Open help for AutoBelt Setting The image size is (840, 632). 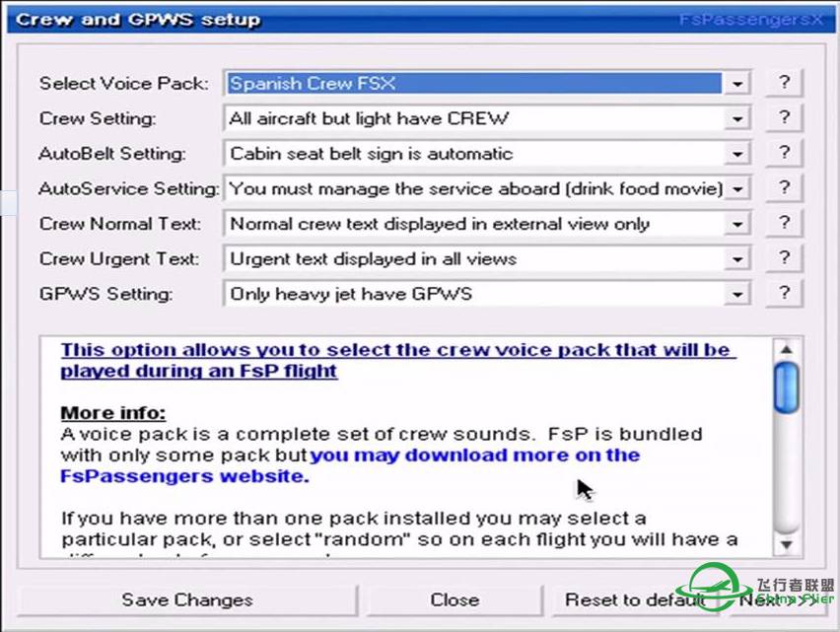pos(784,153)
